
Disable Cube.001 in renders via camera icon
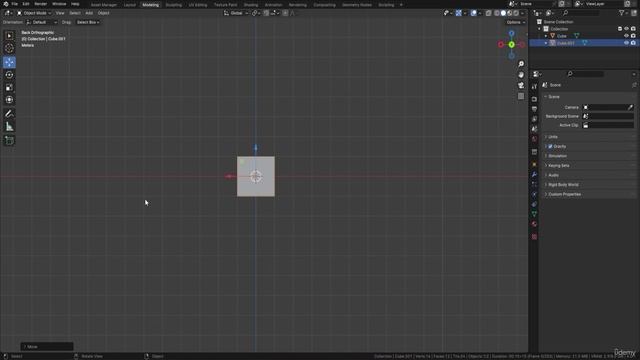point(633,43)
